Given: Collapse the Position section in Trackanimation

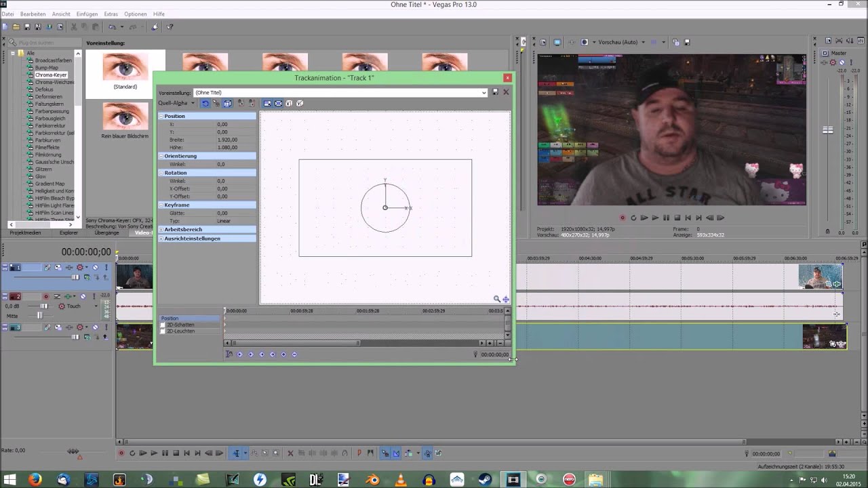Looking at the screenshot, I should [x=161, y=116].
